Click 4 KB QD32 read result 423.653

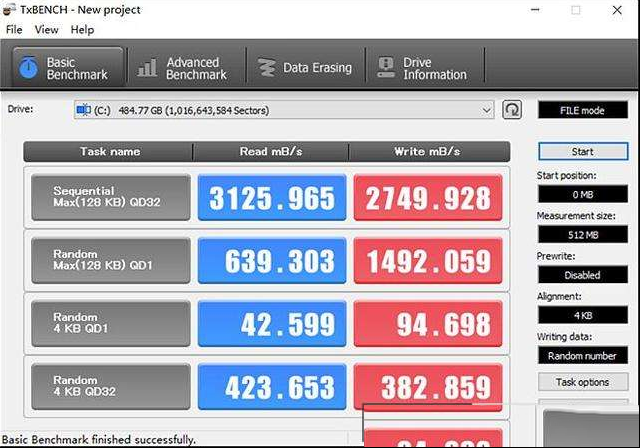(272, 387)
